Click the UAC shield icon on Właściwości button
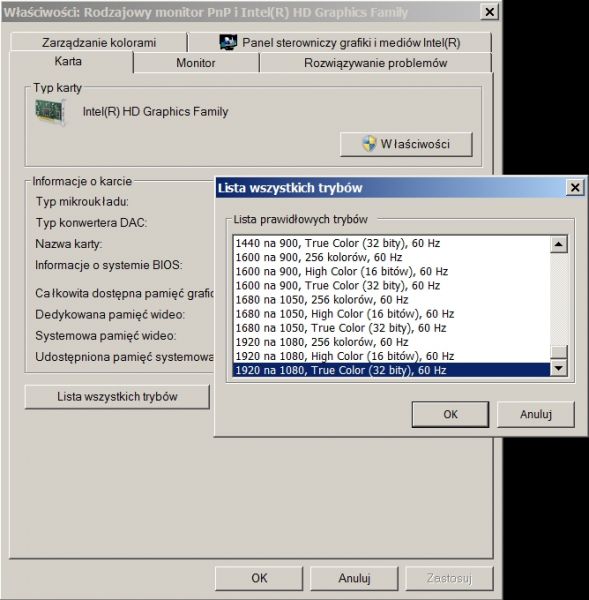 (369, 144)
